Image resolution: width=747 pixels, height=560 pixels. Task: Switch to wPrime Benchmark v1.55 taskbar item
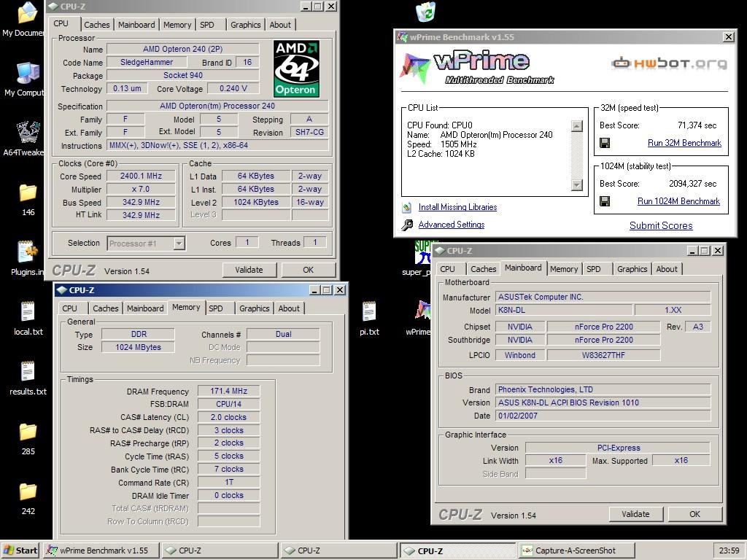click(x=101, y=551)
